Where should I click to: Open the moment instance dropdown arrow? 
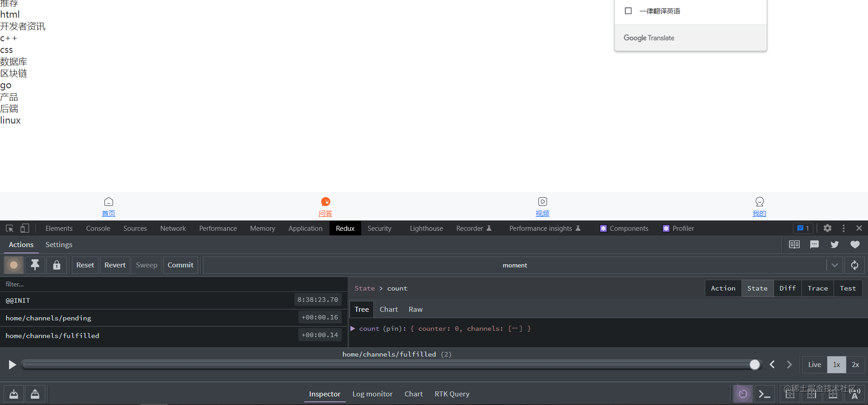tap(835, 265)
